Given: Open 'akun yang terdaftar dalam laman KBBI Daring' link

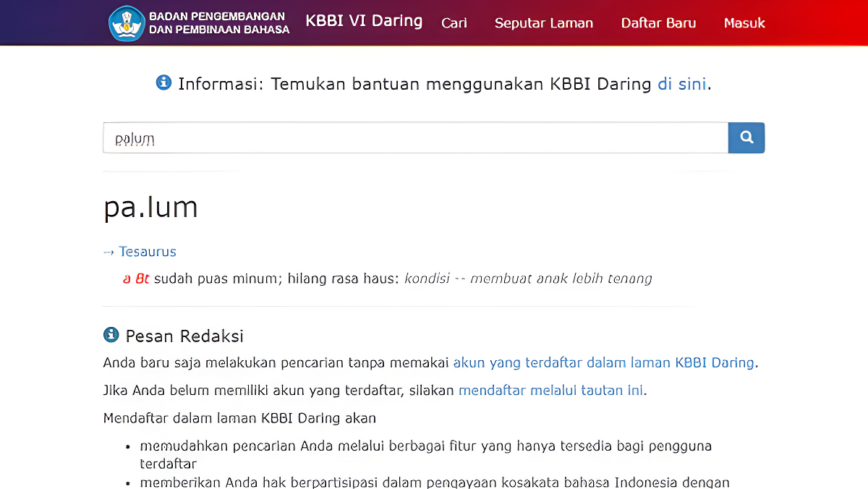Looking at the screenshot, I should 603,362.
